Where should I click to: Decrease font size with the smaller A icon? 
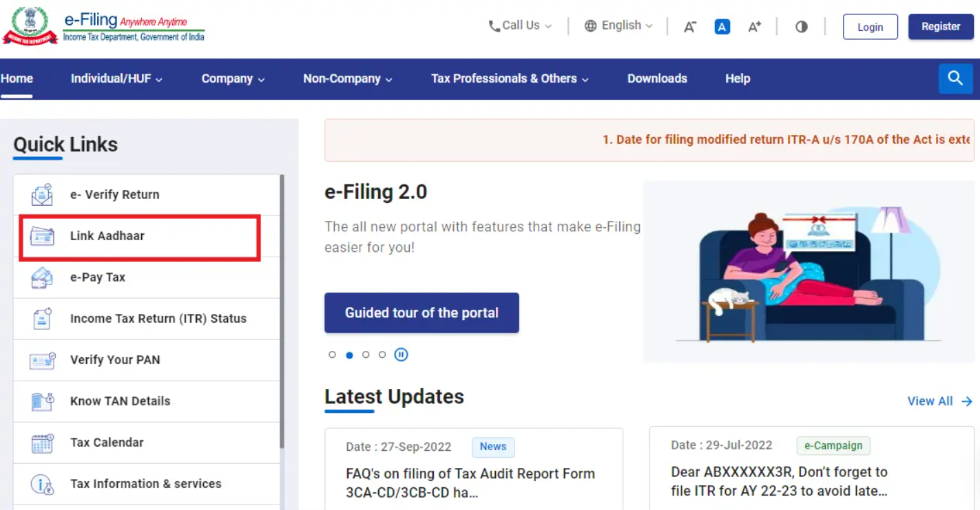(x=690, y=27)
